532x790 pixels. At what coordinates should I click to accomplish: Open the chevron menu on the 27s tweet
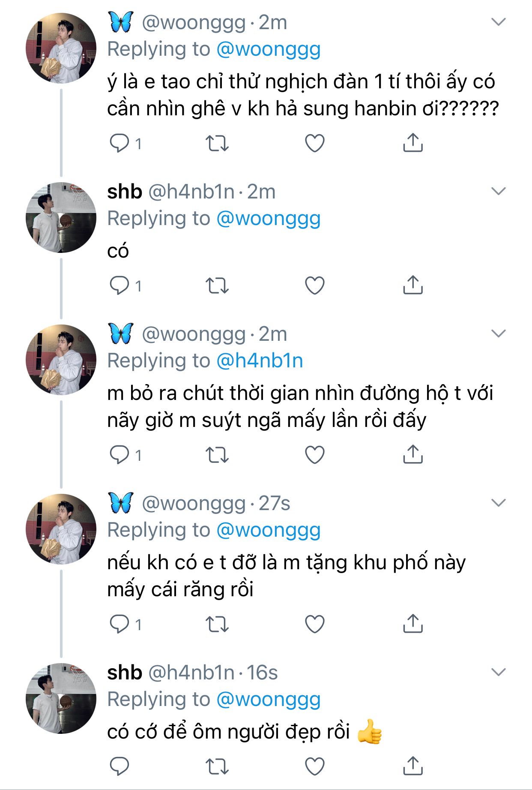[x=499, y=503]
